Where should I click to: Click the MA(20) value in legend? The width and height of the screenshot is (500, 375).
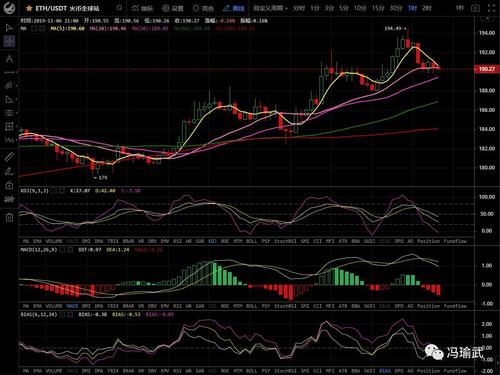coord(108,29)
